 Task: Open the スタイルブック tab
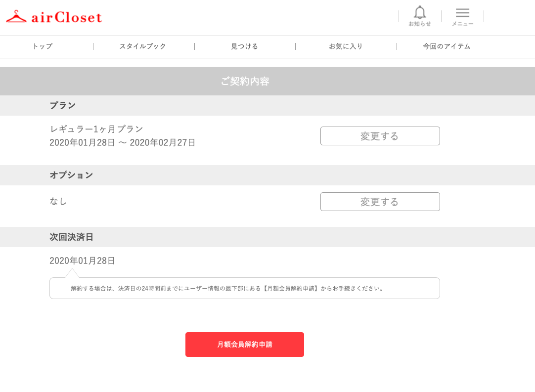point(142,46)
